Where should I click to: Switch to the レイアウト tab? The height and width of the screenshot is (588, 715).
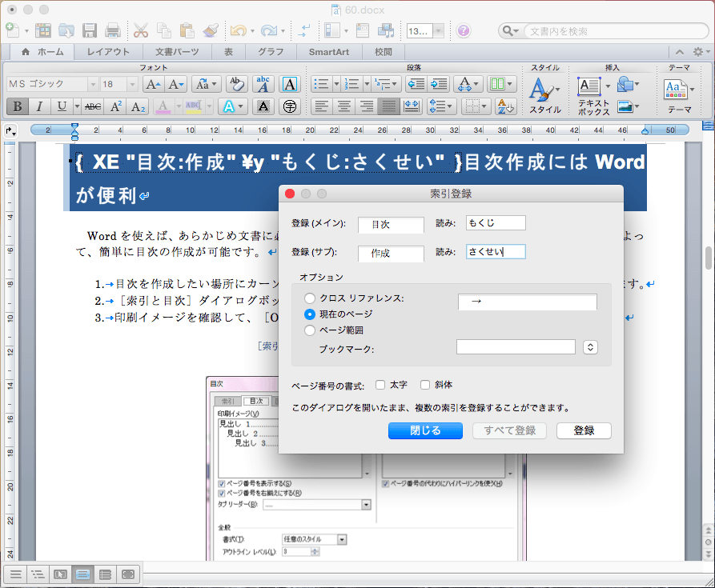click(109, 52)
